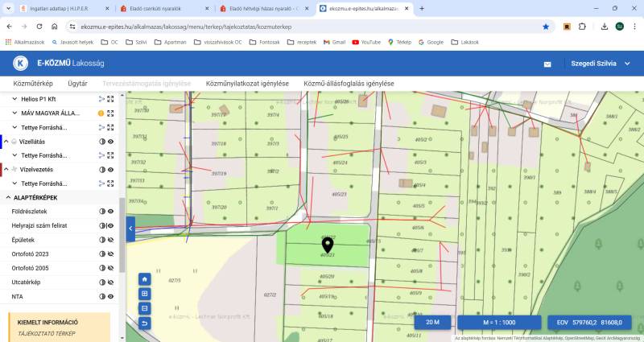This screenshot has width=644, height=342.
Task: Expand the MÁV MAGYAR ÁLLA... row
Action: 14,113
